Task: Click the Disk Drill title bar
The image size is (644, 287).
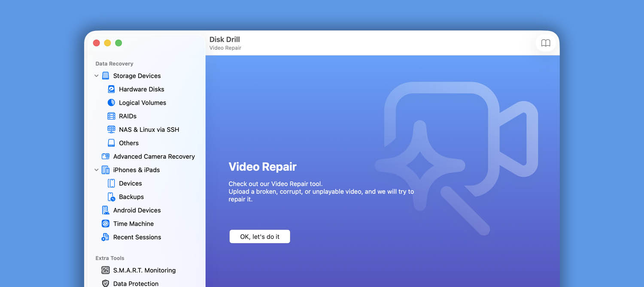Action: [224, 39]
